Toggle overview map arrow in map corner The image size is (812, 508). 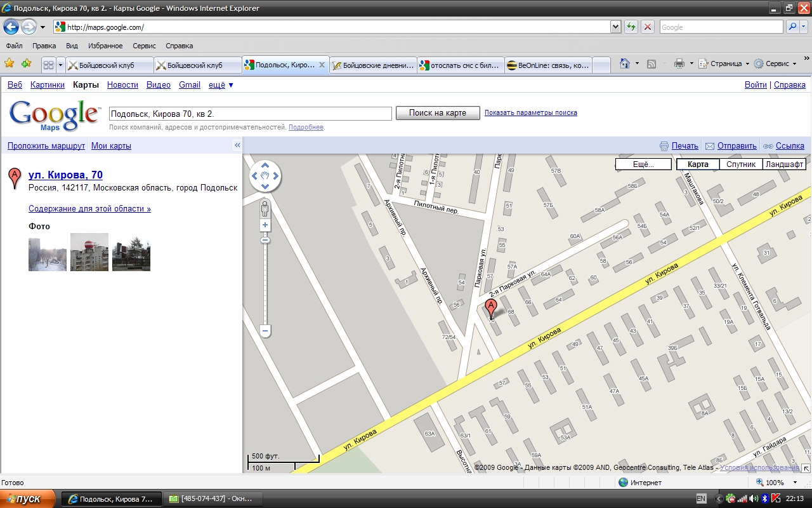(x=806, y=468)
